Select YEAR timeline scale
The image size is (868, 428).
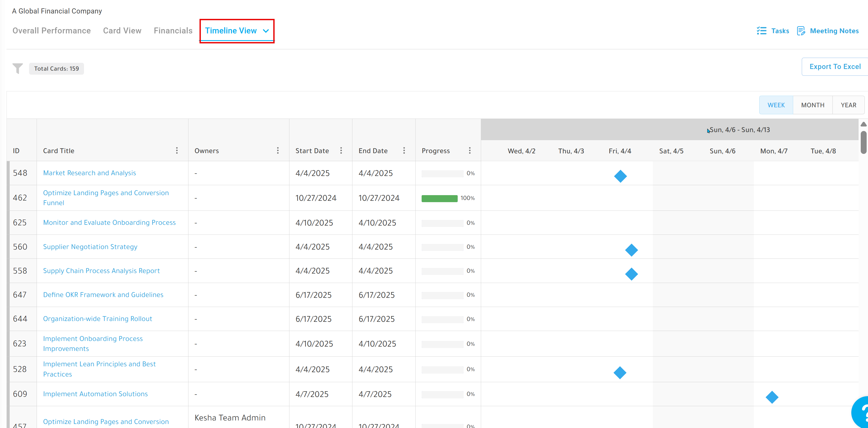click(848, 105)
